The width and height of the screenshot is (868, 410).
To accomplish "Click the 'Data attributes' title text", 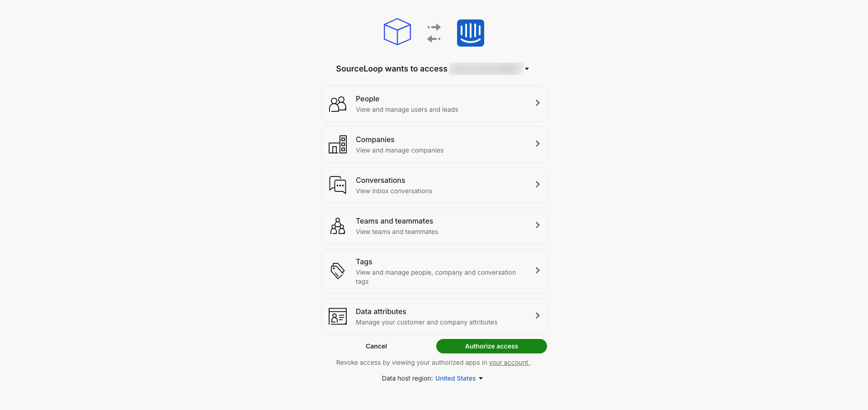I will pos(381,311).
